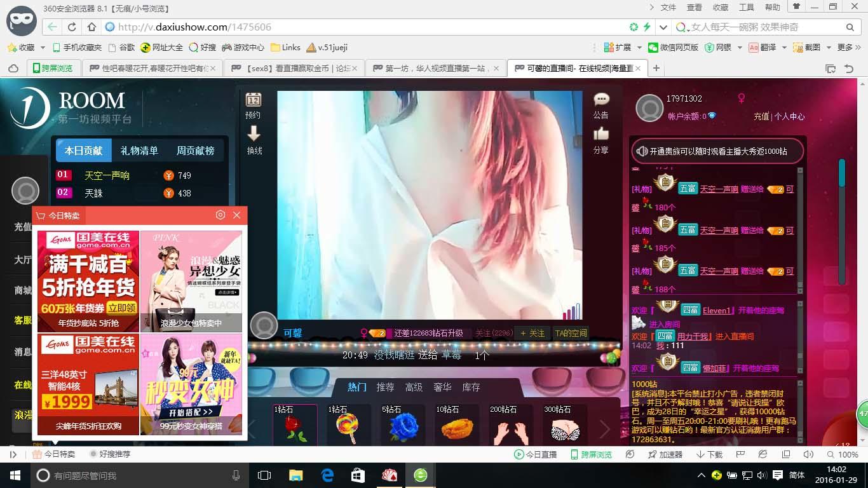
Task: Select the 奢华 gift category tab
Action: click(x=442, y=387)
